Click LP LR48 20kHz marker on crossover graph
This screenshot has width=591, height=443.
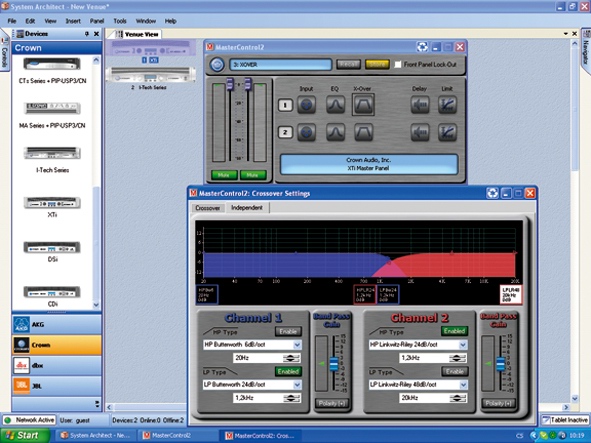pyautogui.click(x=511, y=294)
